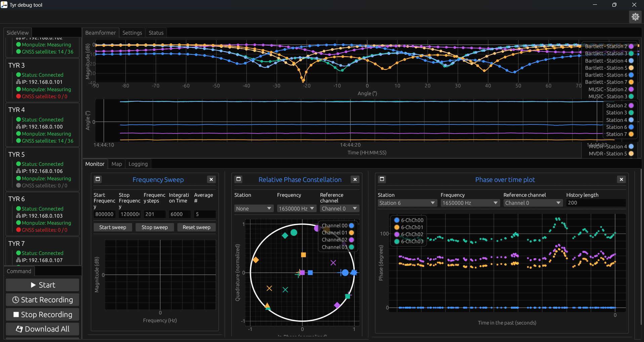Click Stop sweep button
This screenshot has width=644, height=342.
[155, 227]
